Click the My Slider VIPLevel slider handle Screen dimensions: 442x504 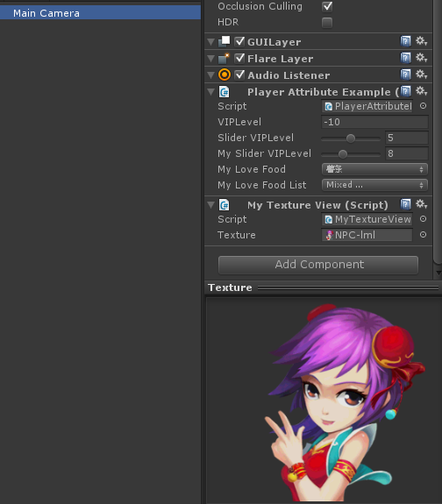coord(343,154)
